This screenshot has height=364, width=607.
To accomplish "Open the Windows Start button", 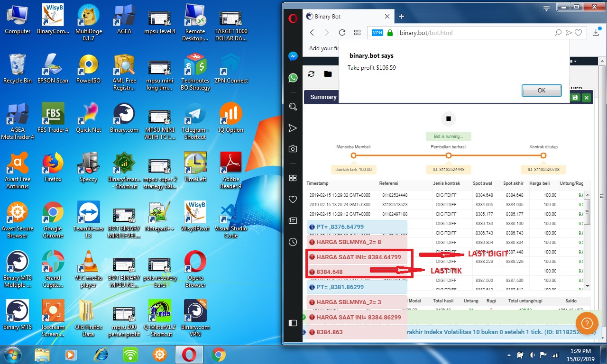I will [x=13, y=354].
